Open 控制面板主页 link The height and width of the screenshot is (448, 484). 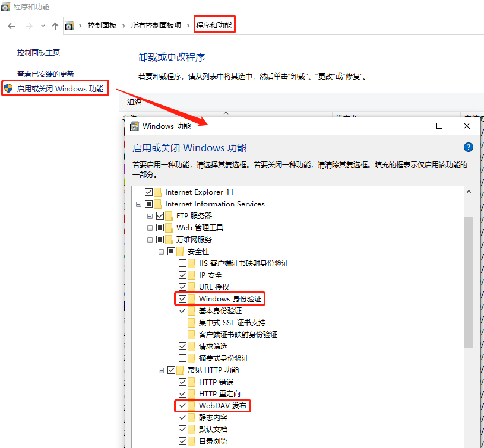point(39,53)
